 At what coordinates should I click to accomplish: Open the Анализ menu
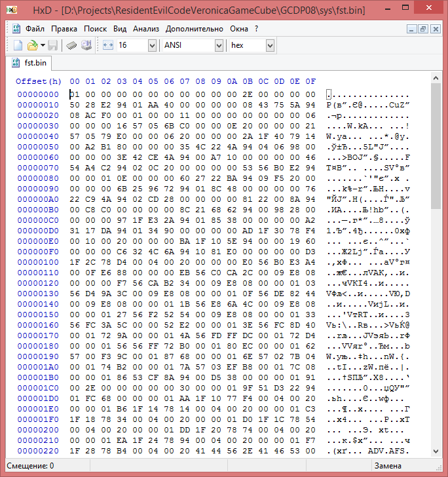(x=146, y=29)
